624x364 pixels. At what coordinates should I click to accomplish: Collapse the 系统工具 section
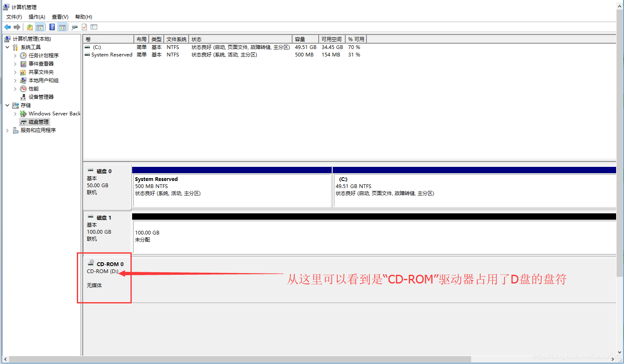[7, 47]
